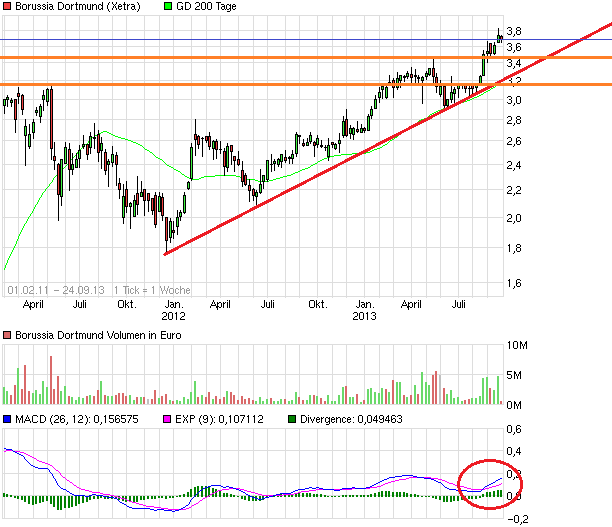Image resolution: width=612 pixels, height=527 pixels.
Task: Click the 0M volume axis label
Action: click(x=514, y=406)
